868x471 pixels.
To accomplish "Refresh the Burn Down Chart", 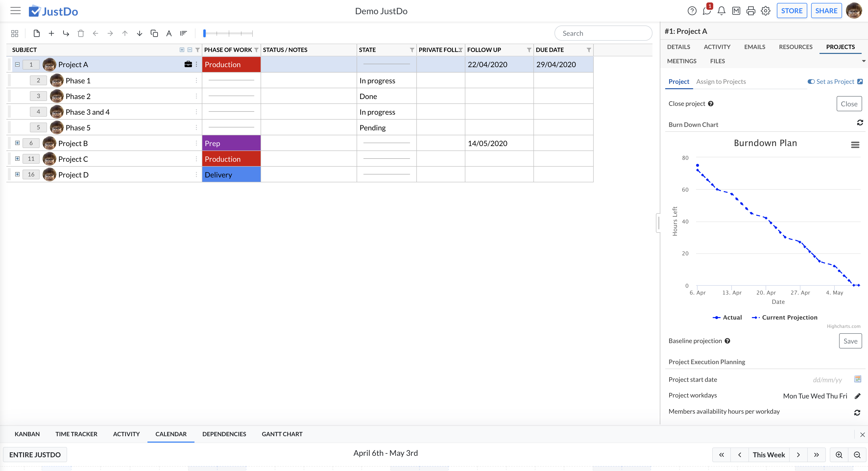I will coord(860,123).
